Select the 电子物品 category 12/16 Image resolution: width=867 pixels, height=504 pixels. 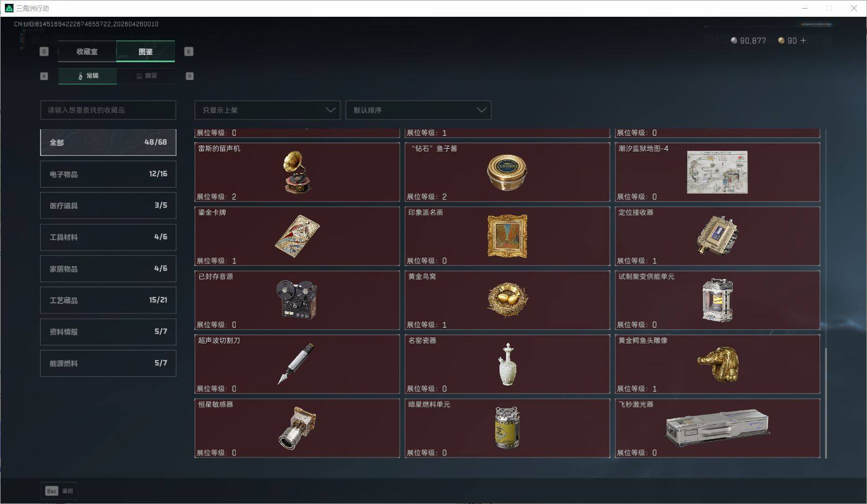108,174
